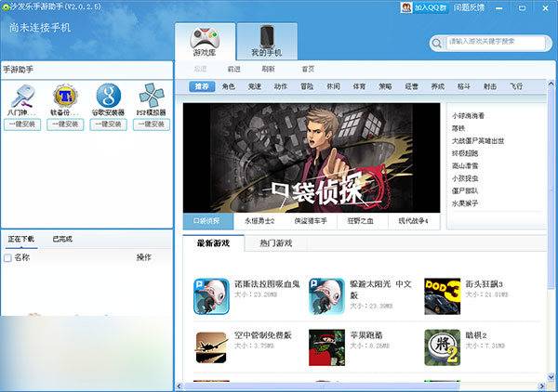Select the 飞行 category
Viewport: 558px width, 392px height.
[516, 86]
